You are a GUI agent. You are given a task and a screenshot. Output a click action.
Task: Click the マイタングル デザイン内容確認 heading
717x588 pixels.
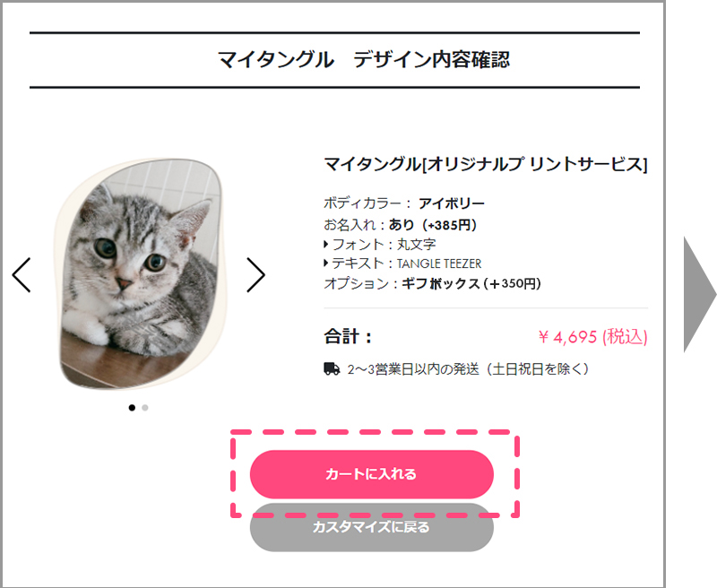[363, 60]
